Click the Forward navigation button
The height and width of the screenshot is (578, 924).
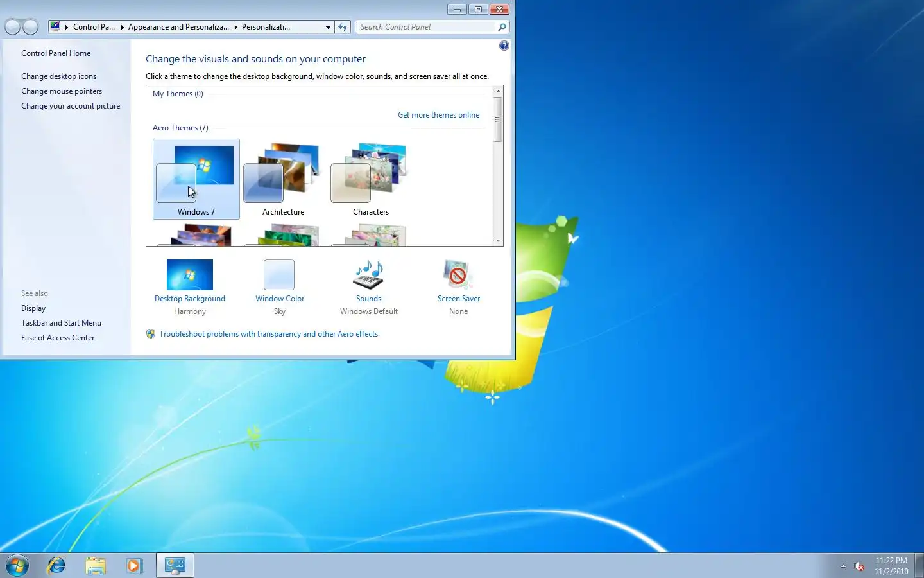point(30,27)
